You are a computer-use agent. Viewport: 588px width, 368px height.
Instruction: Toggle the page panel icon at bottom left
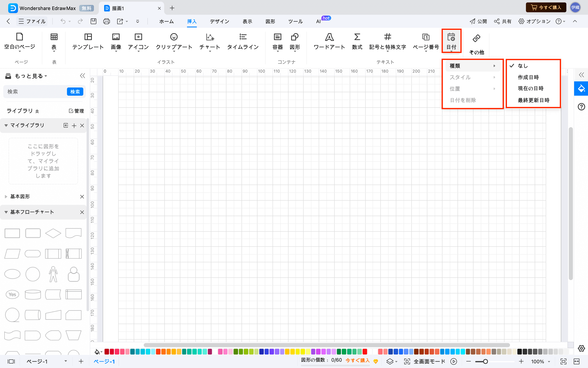pos(11,361)
